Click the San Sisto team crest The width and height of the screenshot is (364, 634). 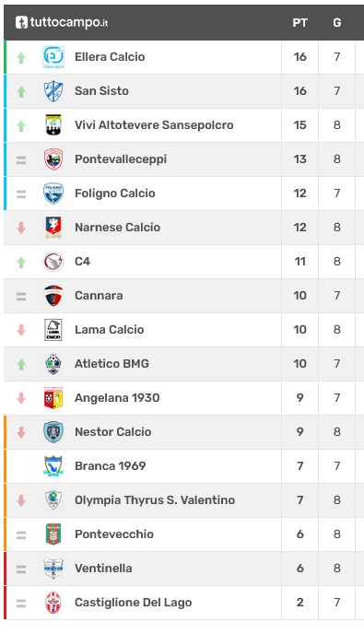[x=53, y=91]
